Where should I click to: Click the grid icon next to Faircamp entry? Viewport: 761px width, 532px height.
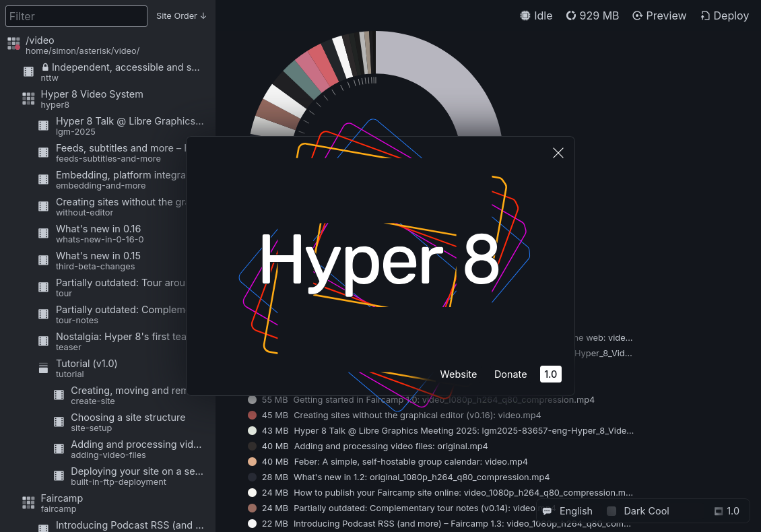[x=28, y=502]
